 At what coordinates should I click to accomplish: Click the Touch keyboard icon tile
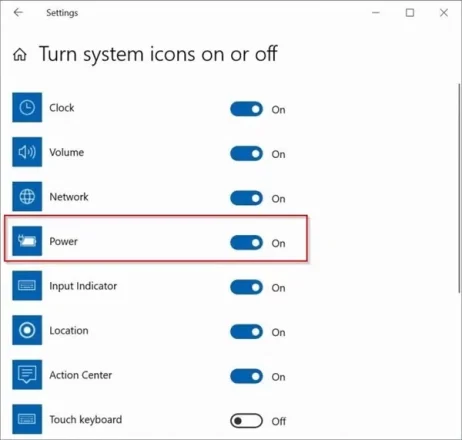tap(27, 419)
